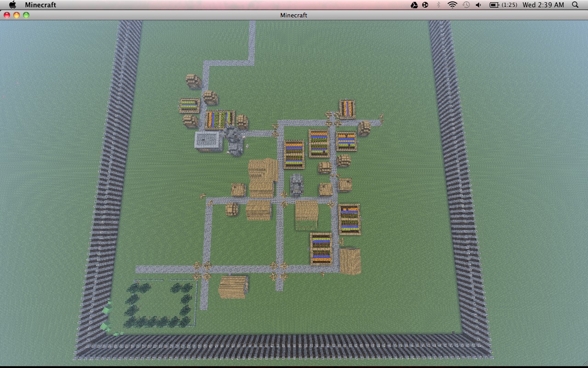Screen dimensions: 588x368
Task: Open the Apple menu
Action: (x=12, y=5)
